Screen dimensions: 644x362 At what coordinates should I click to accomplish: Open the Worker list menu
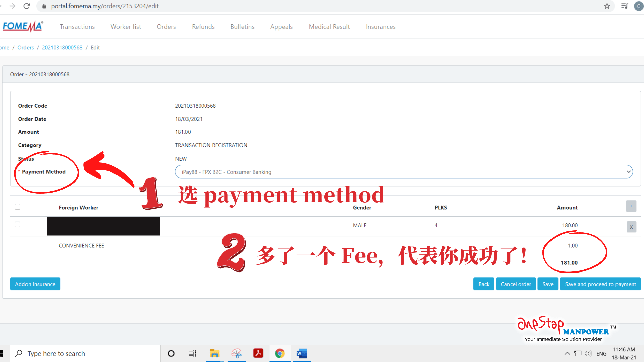tap(125, 27)
